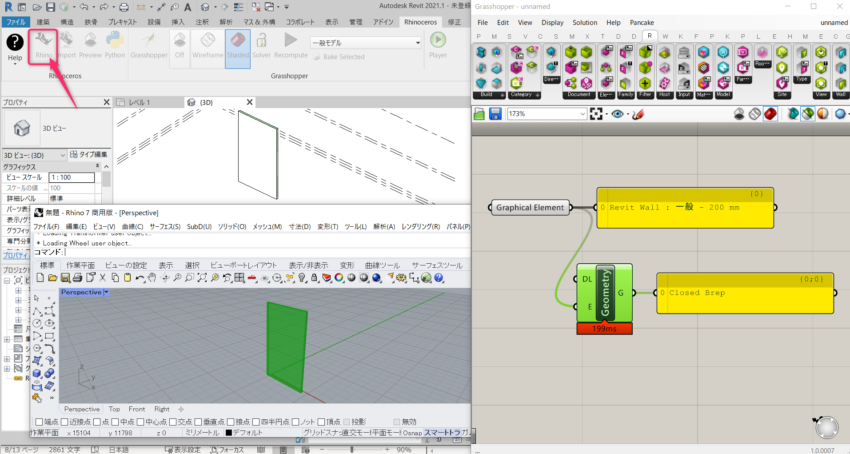
Task: Open Grasshopper Solution menu
Action: point(584,22)
